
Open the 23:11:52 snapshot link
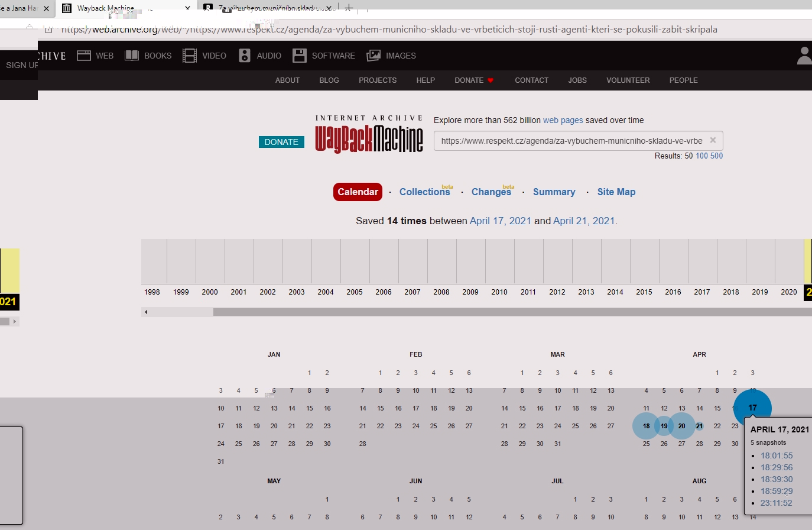click(x=776, y=503)
